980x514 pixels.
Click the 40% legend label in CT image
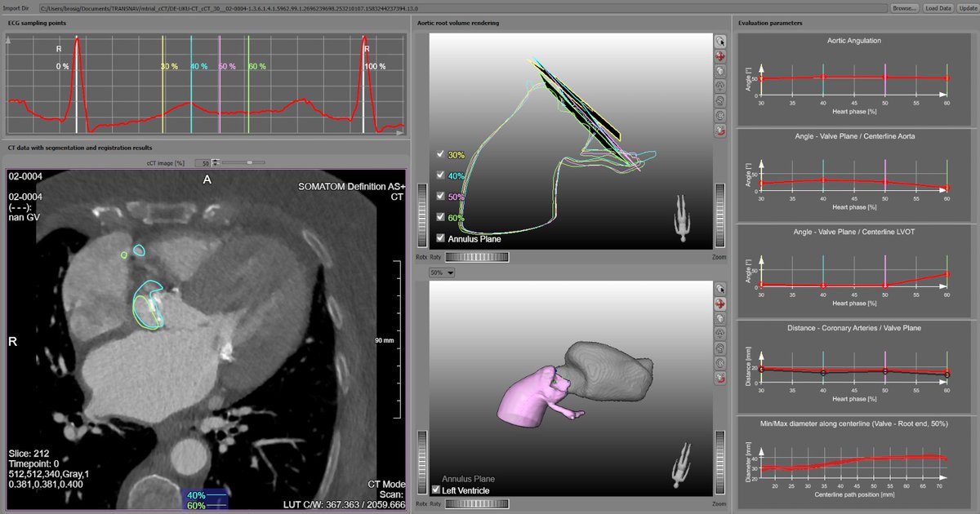(196, 495)
